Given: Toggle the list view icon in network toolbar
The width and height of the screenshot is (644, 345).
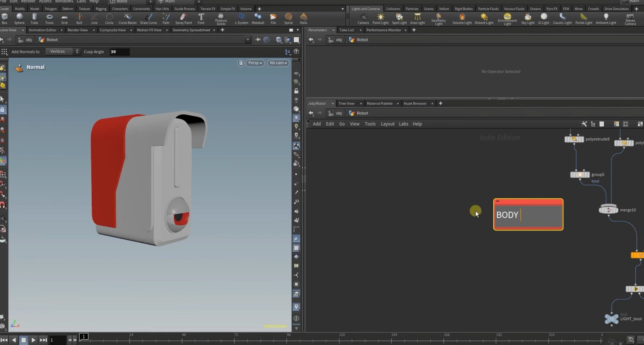Looking at the screenshot, I should (x=602, y=124).
